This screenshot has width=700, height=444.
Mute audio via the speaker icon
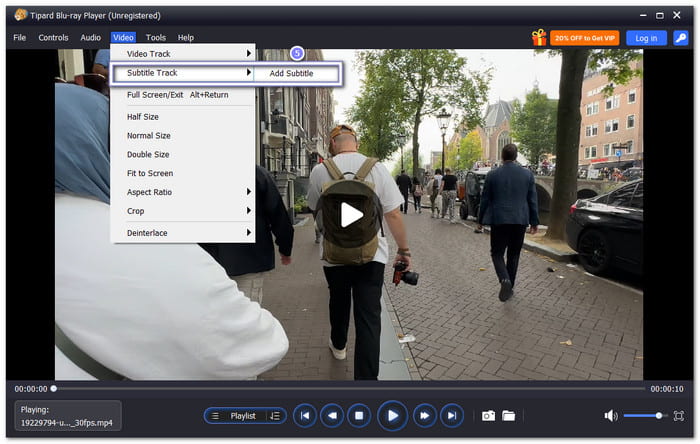click(611, 416)
